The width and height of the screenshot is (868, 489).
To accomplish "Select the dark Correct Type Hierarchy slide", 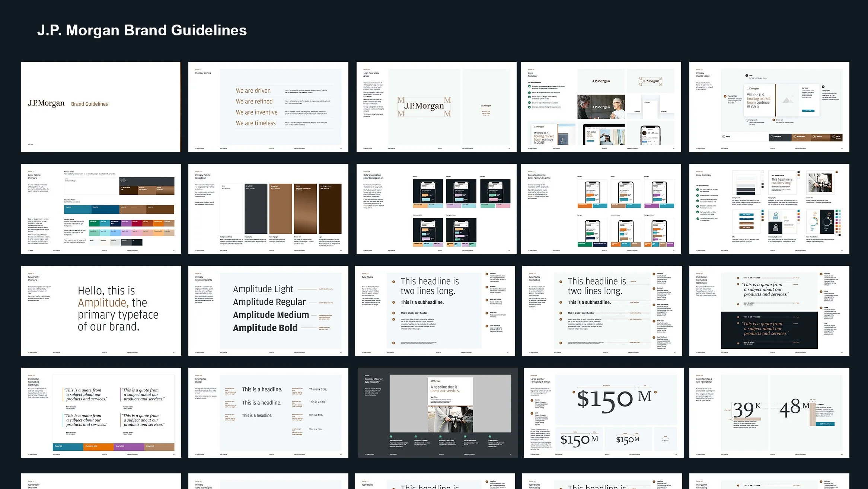I will (438, 413).
